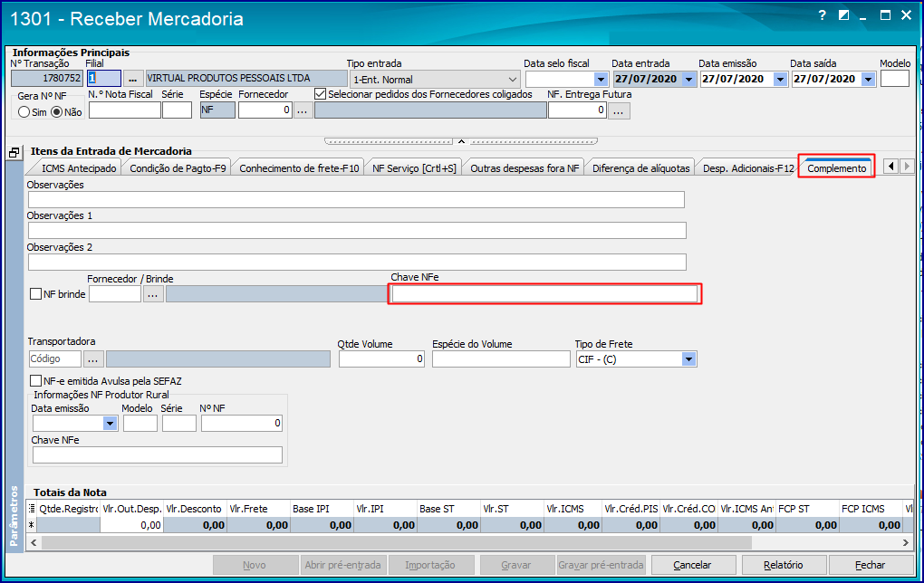This screenshot has height=583, width=924.
Task: Click the Observações input field
Action: 356,200
